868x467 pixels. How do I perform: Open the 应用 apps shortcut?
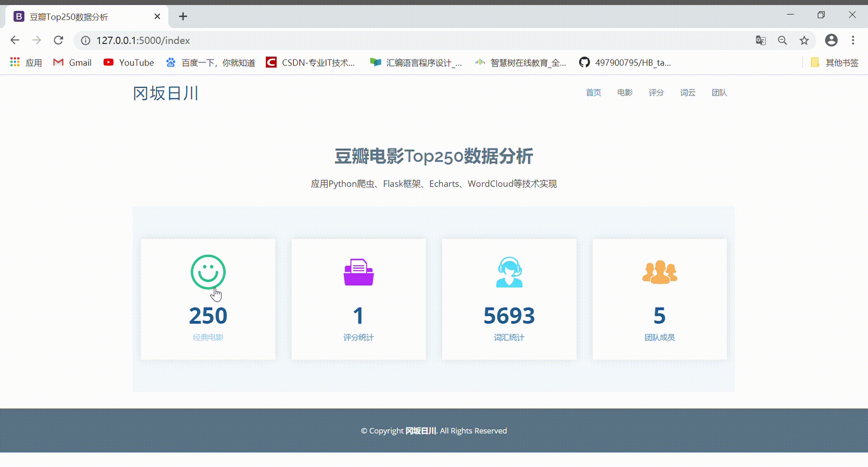[x=26, y=62]
